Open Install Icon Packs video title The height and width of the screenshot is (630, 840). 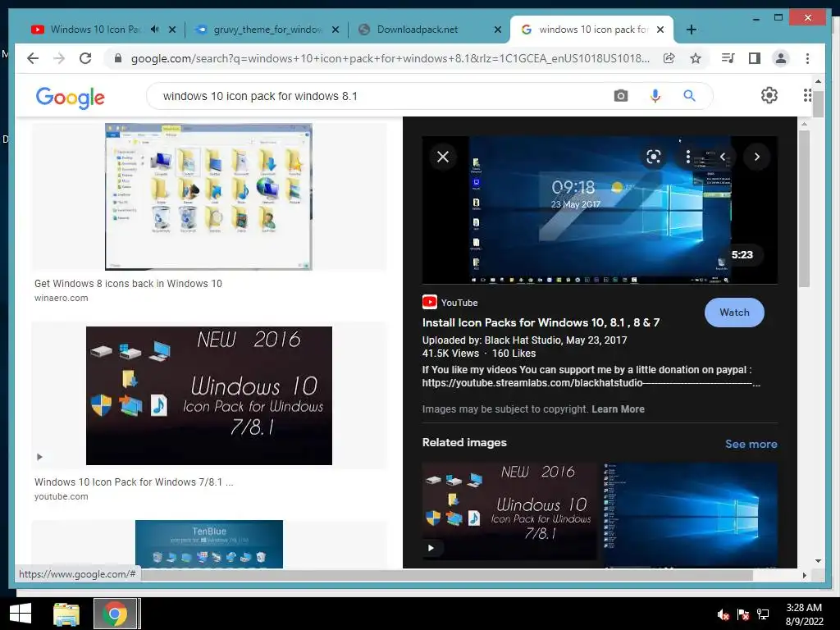(541, 322)
